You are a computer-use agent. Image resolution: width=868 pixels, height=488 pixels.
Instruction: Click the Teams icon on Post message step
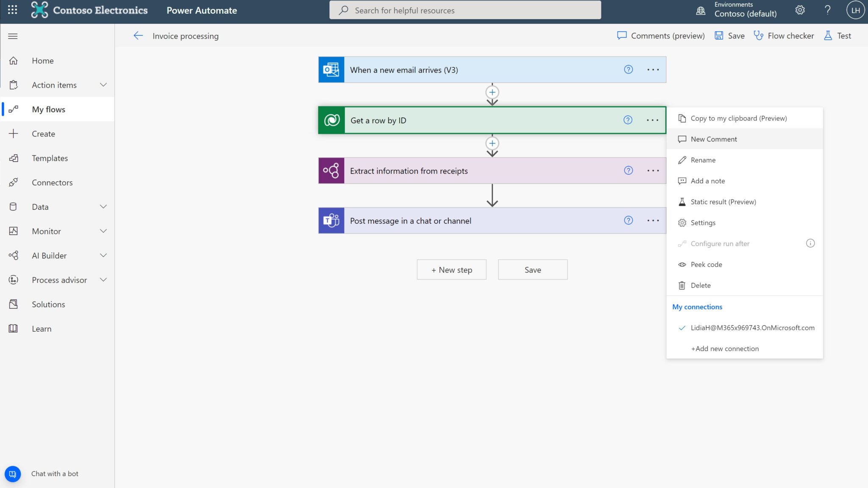point(331,220)
